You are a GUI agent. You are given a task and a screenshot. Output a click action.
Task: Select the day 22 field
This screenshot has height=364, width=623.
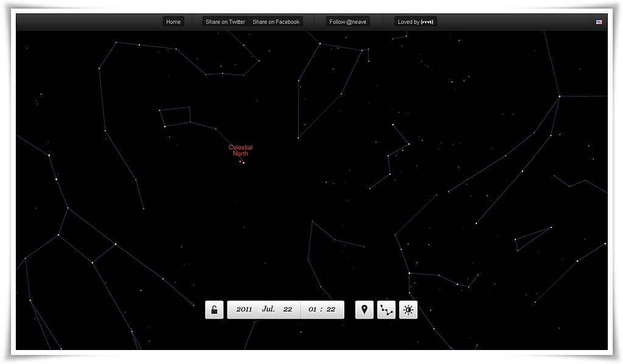click(288, 309)
